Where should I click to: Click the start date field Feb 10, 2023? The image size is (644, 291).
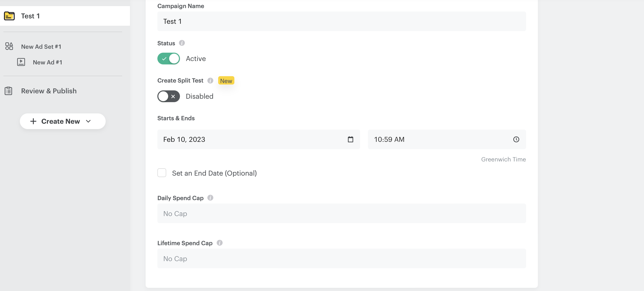258,139
